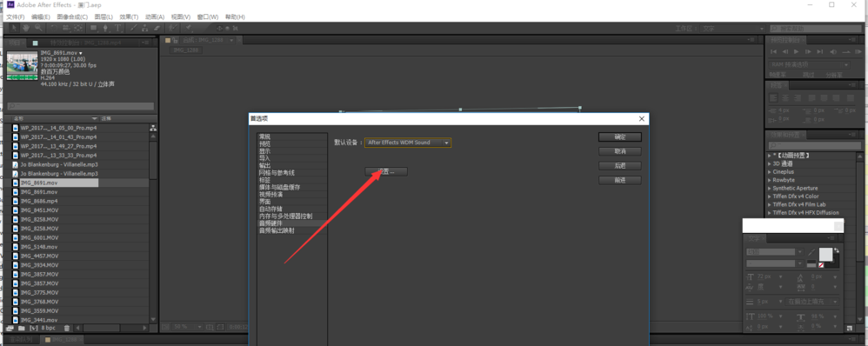
Task: Click the flowchart icon above project list scrollbar
Action: pyautogui.click(x=153, y=129)
